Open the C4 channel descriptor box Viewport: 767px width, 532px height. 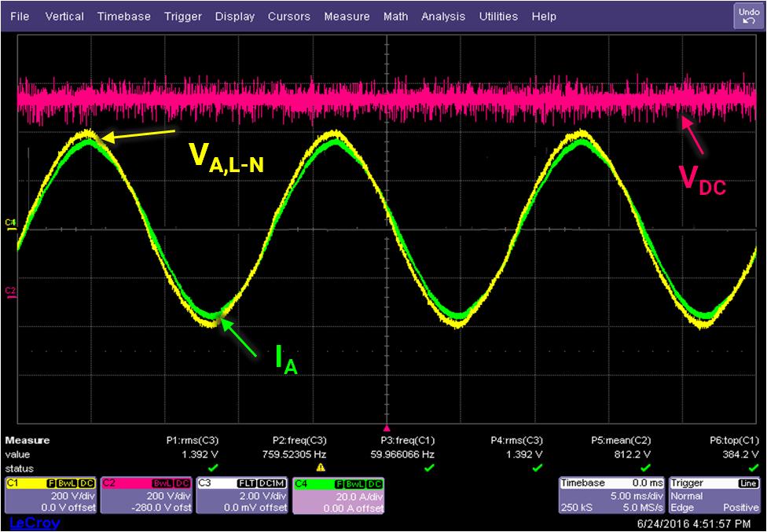coord(338,495)
